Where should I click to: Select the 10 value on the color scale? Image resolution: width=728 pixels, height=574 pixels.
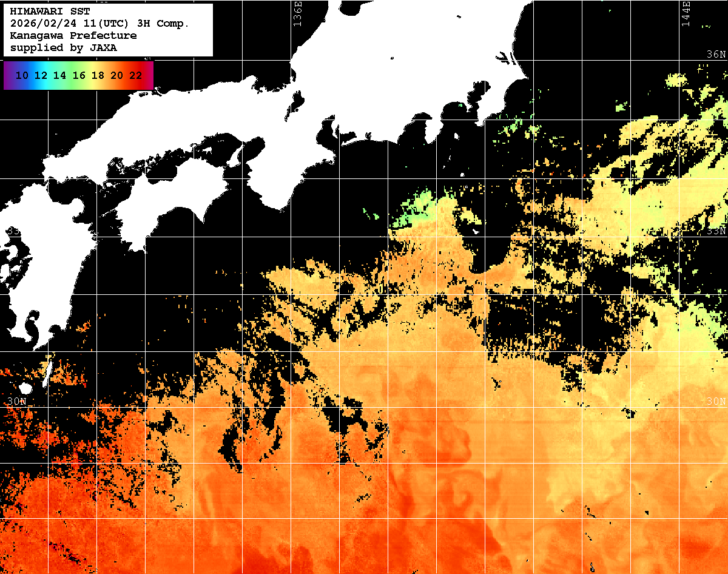tap(22, 76)
